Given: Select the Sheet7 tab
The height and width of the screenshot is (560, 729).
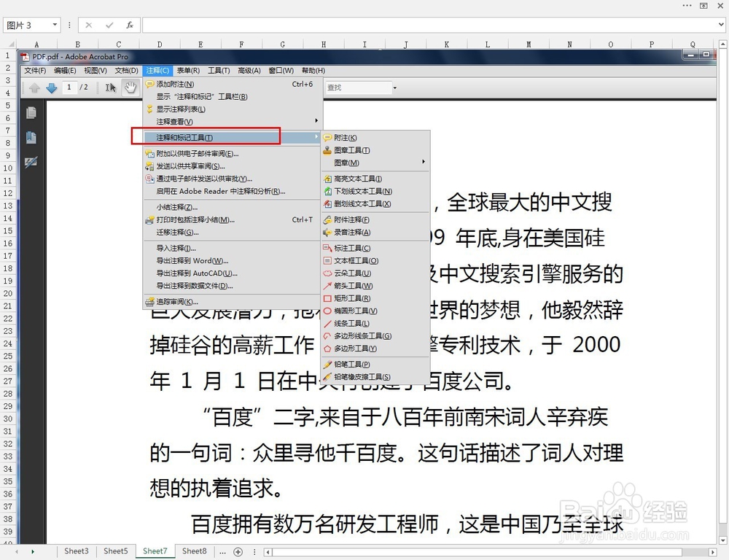Looking at the screenshot, I should click(x=155, y=551).
